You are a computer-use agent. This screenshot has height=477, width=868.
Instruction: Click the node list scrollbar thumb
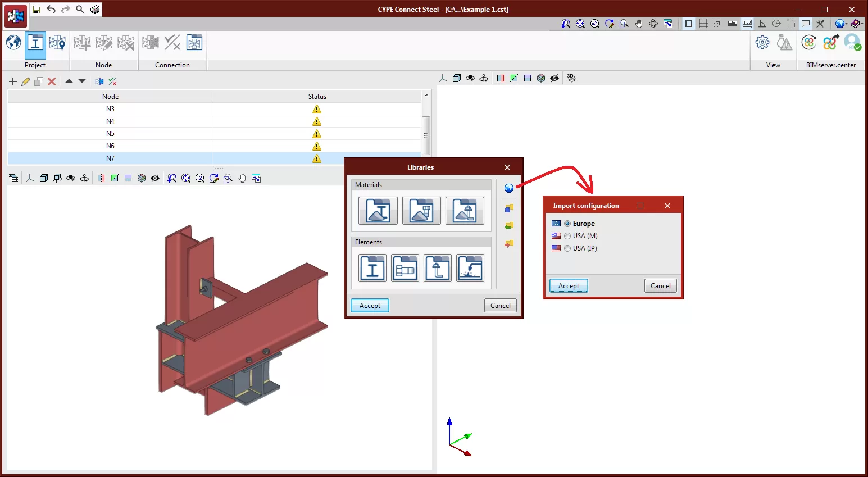426,135
